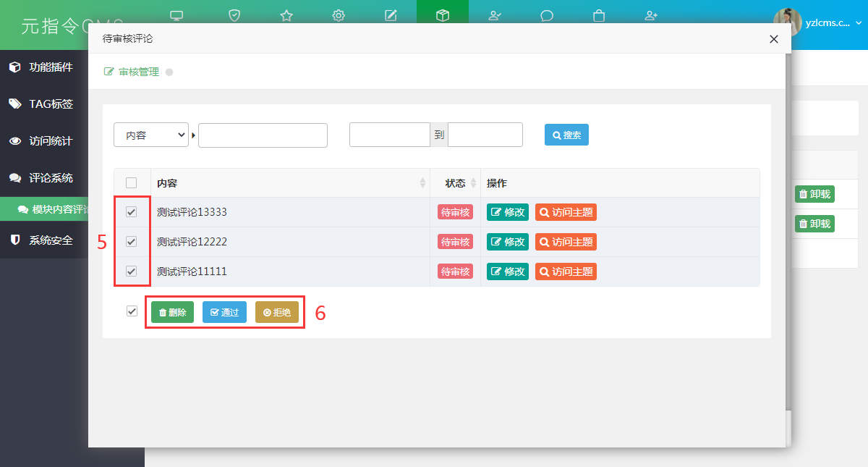The image size is (868, 467).
Task: Focus the start date input before 到
Action: (x=390, y=135)
